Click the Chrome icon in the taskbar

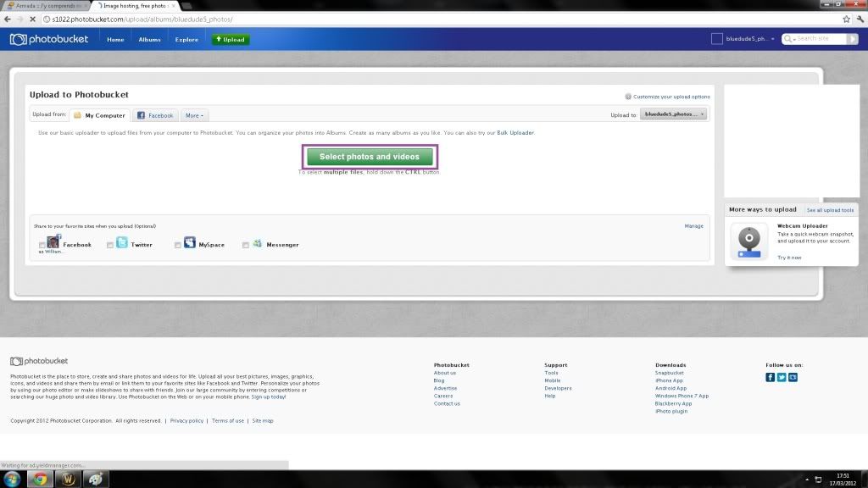pyautogui.click(x=40, y=480)
